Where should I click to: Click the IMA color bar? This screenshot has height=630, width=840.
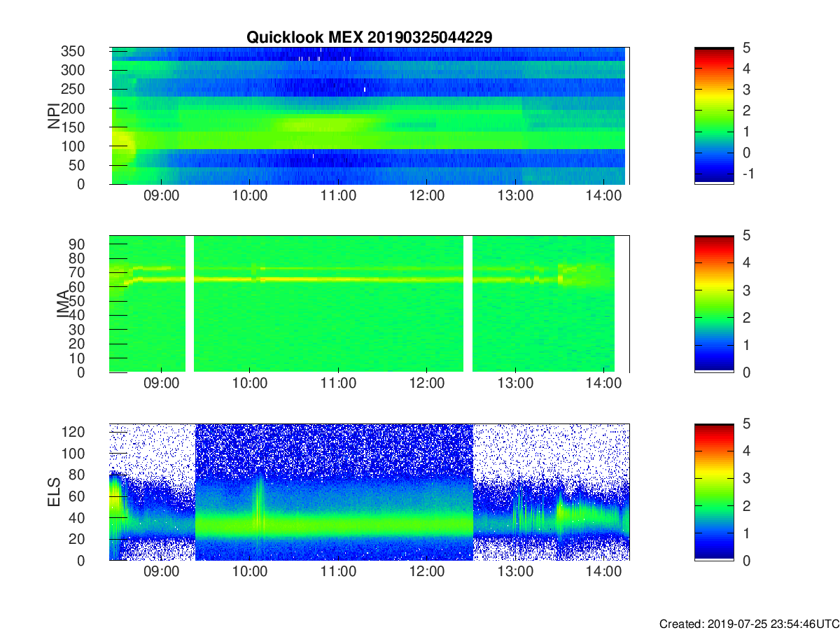tap(714, 304)
